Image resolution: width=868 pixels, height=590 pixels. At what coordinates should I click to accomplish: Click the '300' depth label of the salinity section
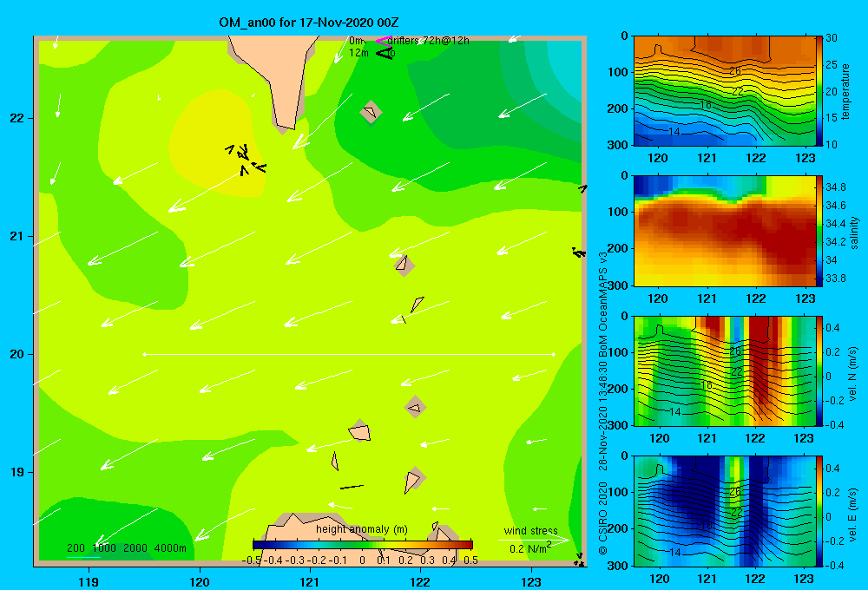(617, 285)
